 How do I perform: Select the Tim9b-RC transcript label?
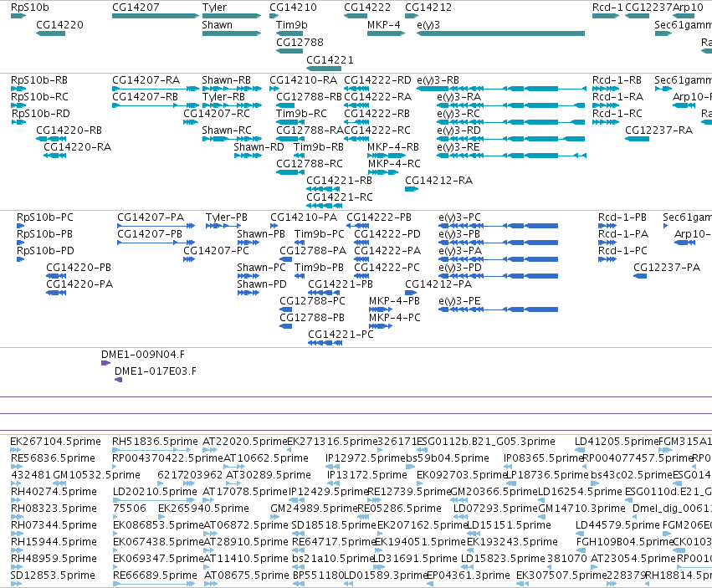[x=301, y=114]
